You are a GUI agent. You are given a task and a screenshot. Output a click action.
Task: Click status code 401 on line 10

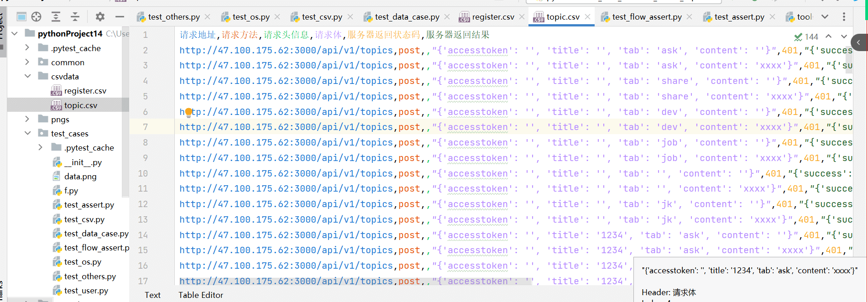click(x=774, y=174)
